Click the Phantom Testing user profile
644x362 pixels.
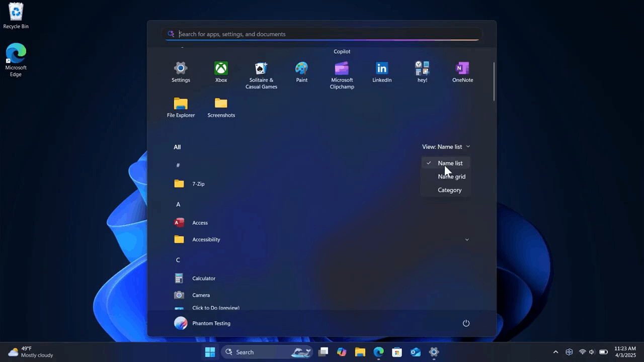(202, 323)
